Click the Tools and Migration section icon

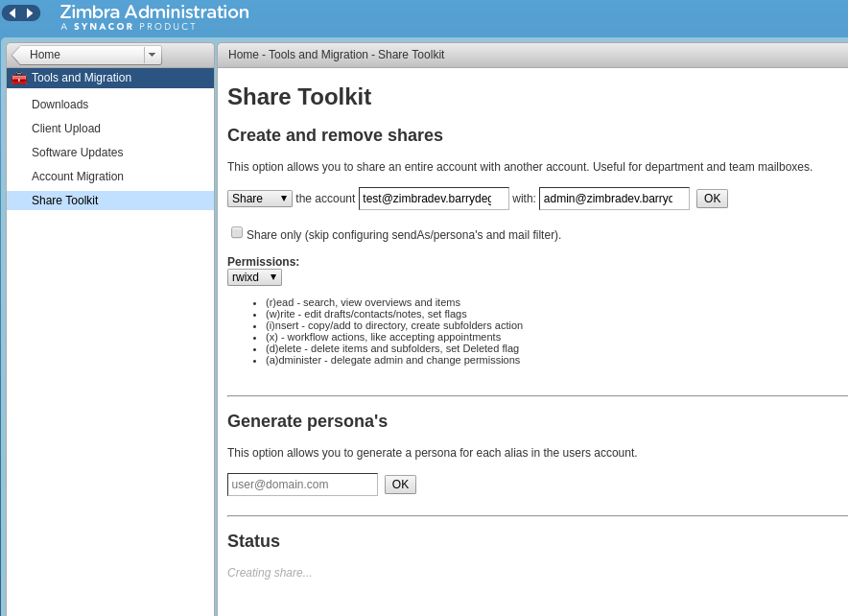19,78
